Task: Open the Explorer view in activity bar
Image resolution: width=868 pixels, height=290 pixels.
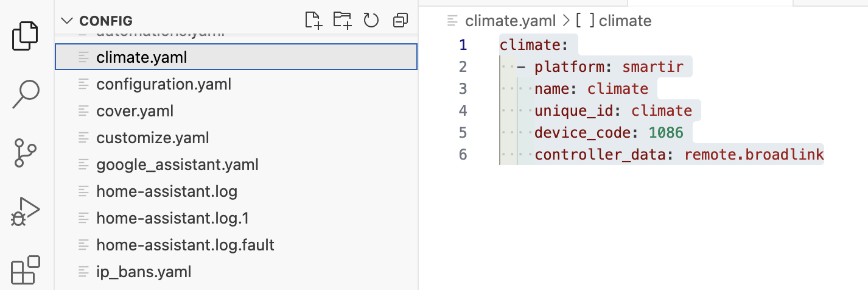Action: [27, 35]
